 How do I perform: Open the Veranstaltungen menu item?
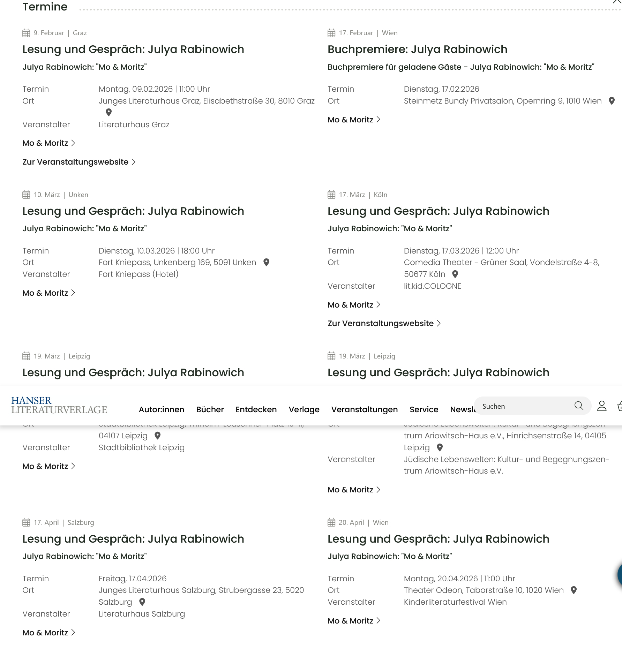click(364, 409)
